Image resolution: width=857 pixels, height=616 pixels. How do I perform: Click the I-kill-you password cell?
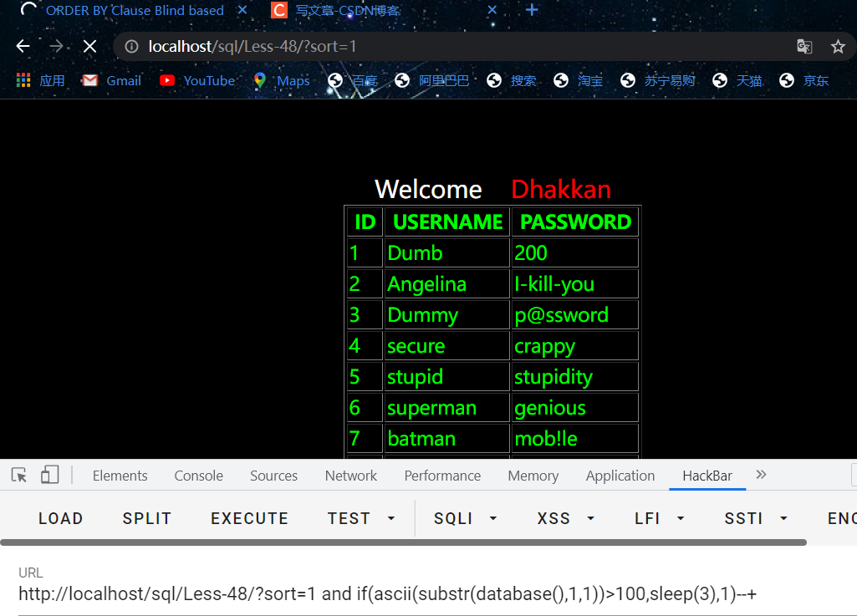click(574, 284)
